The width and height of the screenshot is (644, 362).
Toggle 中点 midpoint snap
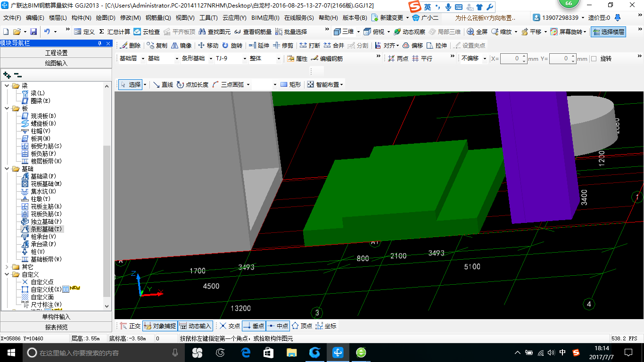click(x=277, y=326)
